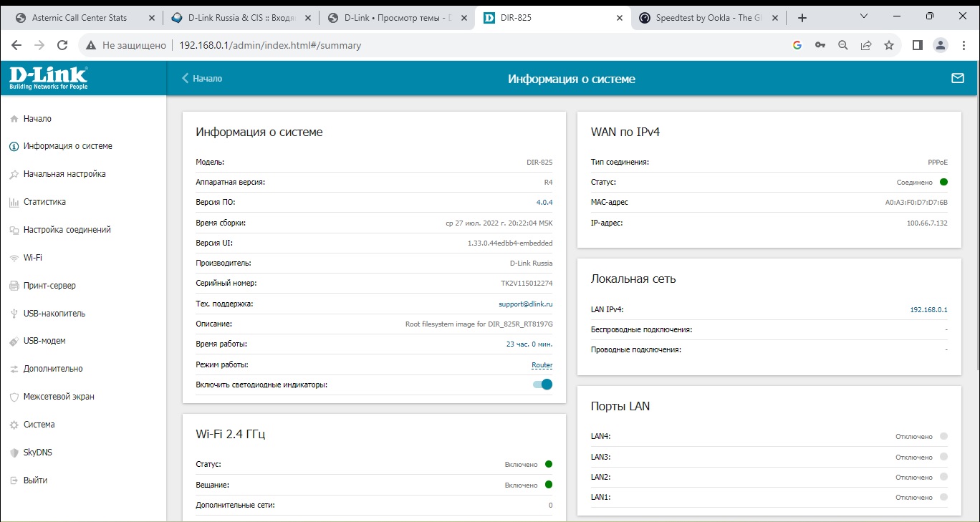Open Настройка соединений menu item
Screen dimensions: 980x522
pyautogui.click(x=67, y=230)
